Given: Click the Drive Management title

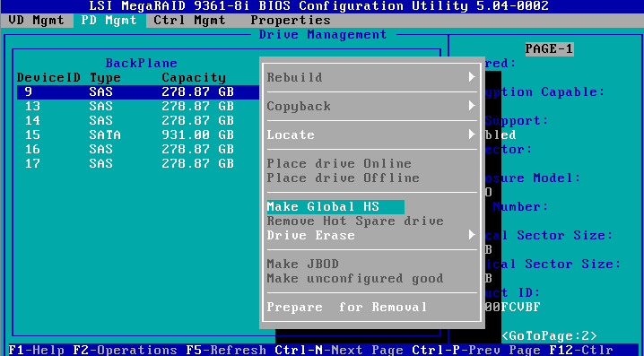Looking at the screenshot, I should (x=323, y=34).
